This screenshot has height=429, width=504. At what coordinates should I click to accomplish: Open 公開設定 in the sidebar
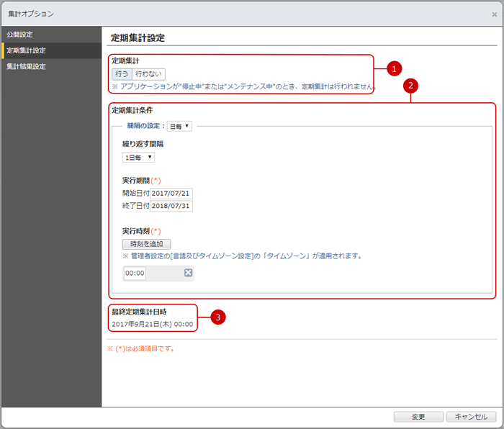tap(51, 35)
